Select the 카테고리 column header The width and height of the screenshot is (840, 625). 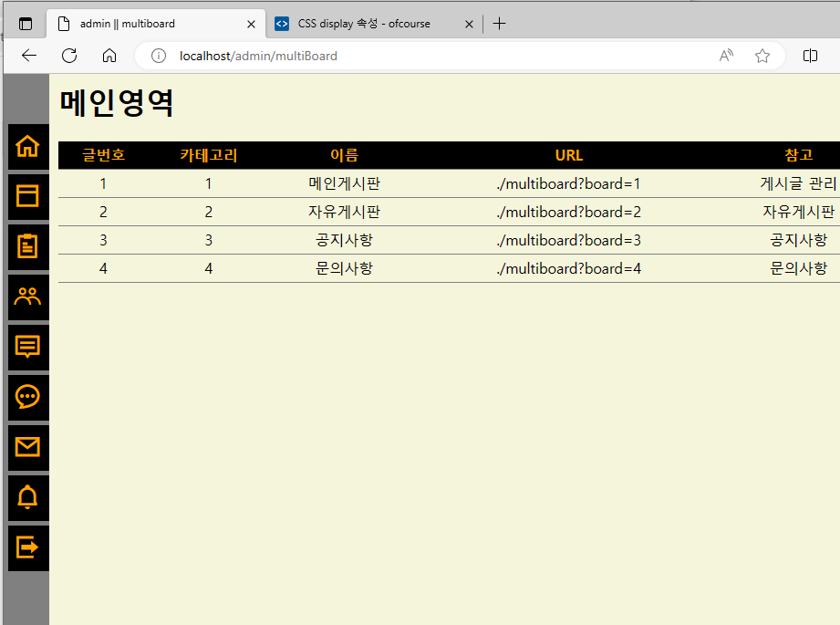coord(208,155)
